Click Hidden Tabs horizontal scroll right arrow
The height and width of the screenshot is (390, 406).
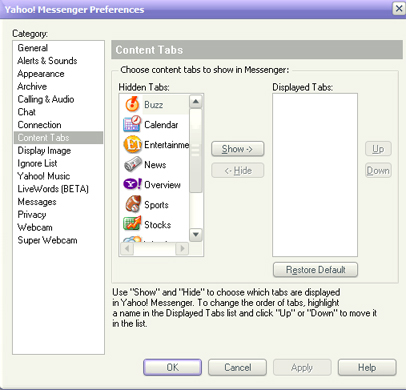tap(182, 248)
